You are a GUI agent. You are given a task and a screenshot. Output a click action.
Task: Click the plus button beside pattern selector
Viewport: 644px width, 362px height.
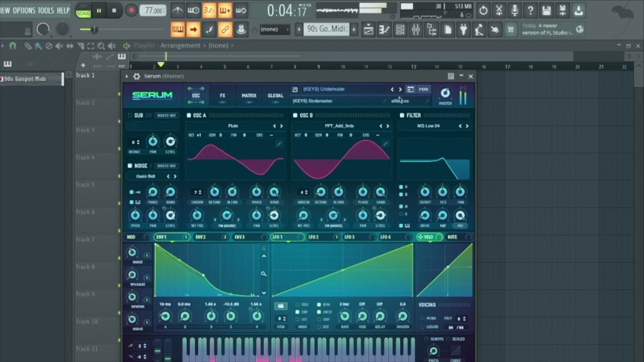[354, 30]
